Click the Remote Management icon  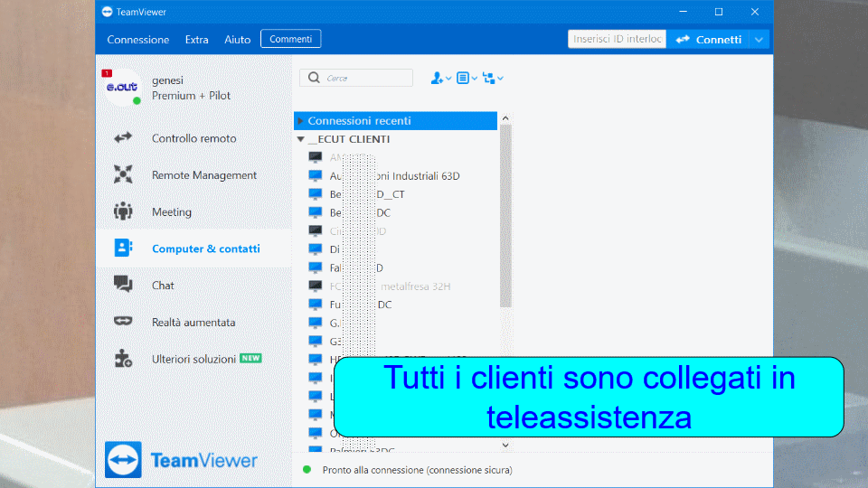click(x=123, y=174)
